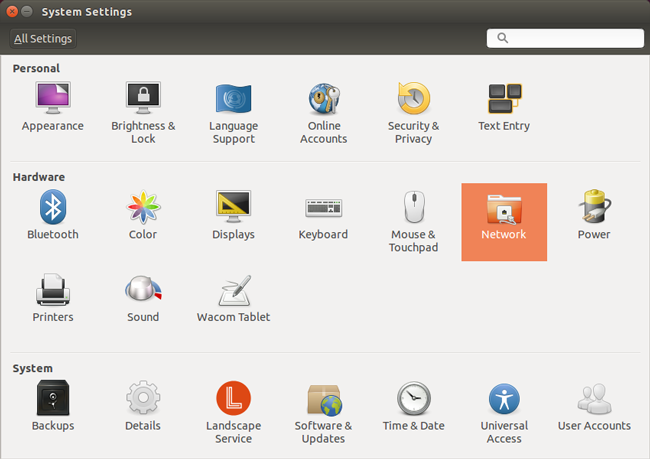Open Details panel with gear icon
This screenshot has height=459, width=650.
click(143, 406)
